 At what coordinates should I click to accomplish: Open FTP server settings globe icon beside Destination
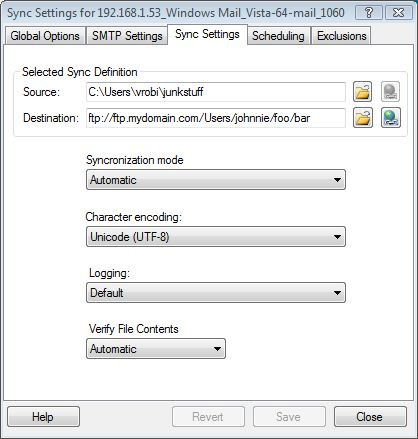click(x=391, y=118)
